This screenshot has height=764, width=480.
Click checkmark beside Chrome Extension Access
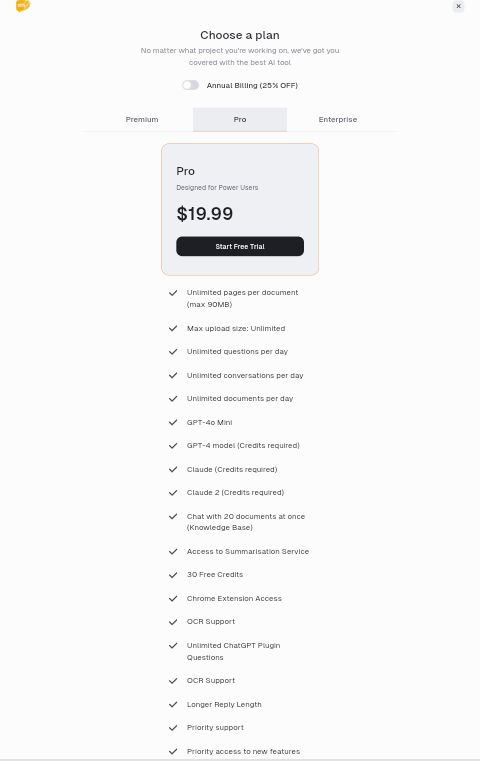click(x=173, y=598)
